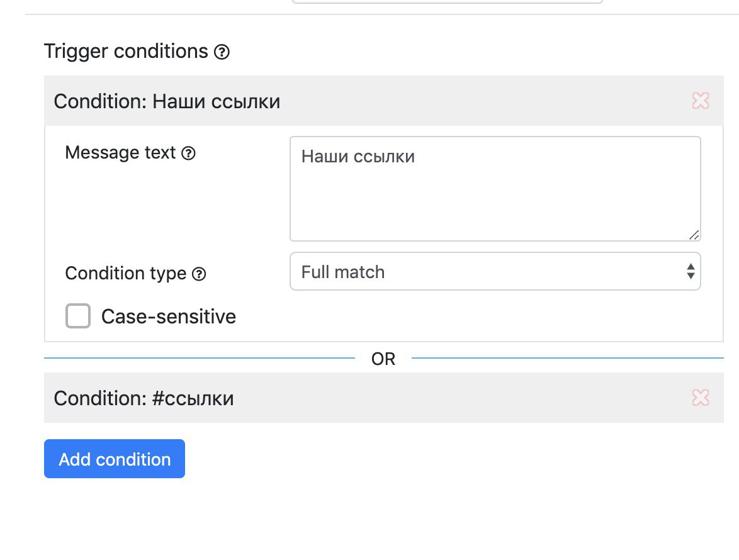Click the Наши ссылки text inside textarea

(x=358, y=157)
